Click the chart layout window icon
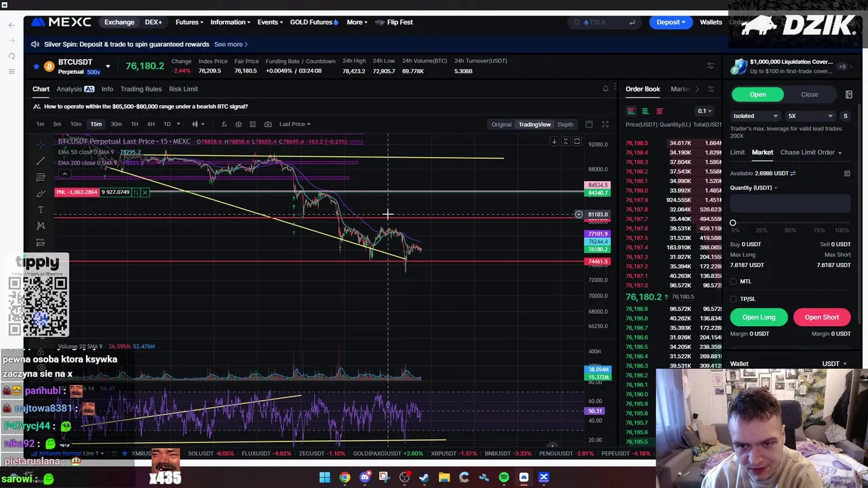 (589, 124)
